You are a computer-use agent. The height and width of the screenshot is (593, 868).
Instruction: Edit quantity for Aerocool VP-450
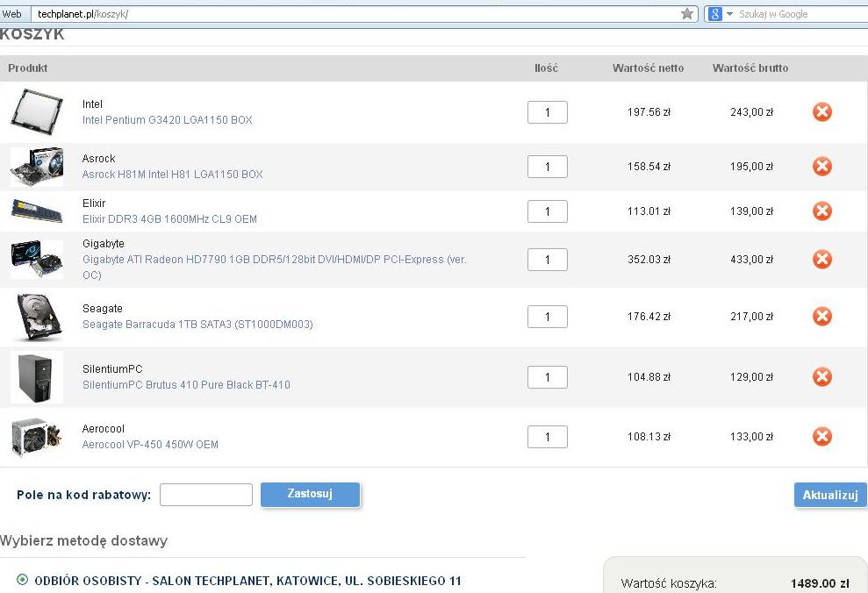point(548,437)
